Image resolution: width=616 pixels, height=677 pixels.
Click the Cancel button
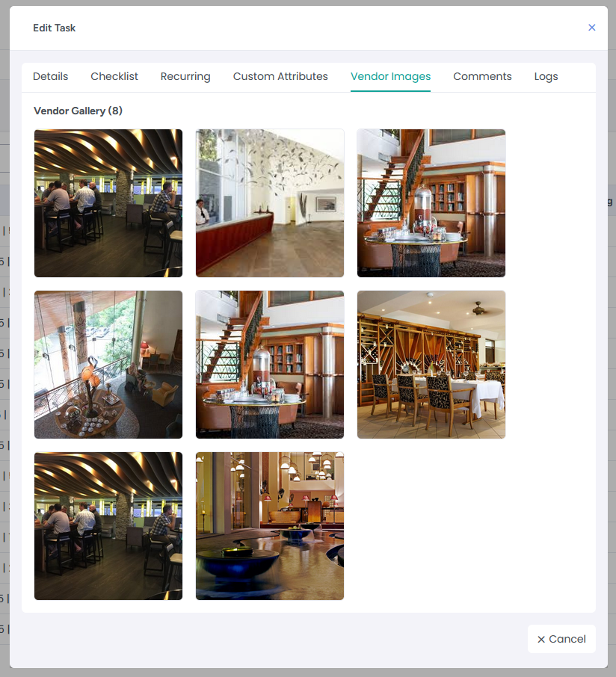click(561, 639)
